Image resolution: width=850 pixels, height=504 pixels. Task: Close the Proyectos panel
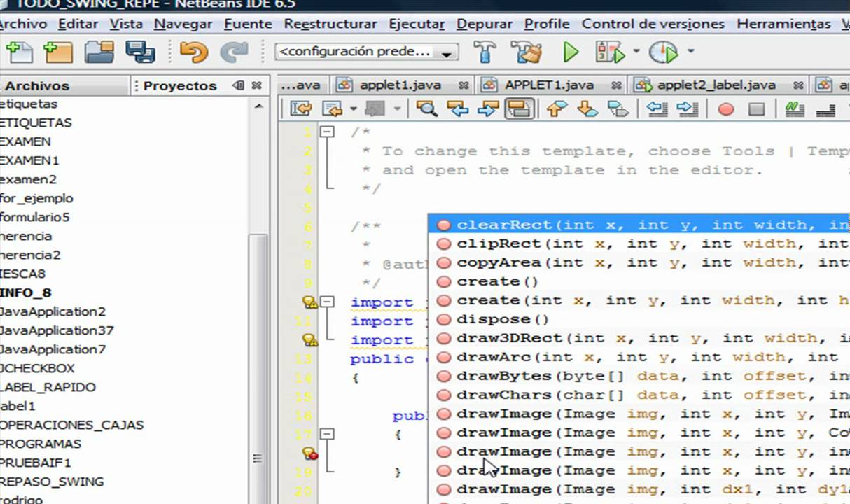tap(257, 85)
